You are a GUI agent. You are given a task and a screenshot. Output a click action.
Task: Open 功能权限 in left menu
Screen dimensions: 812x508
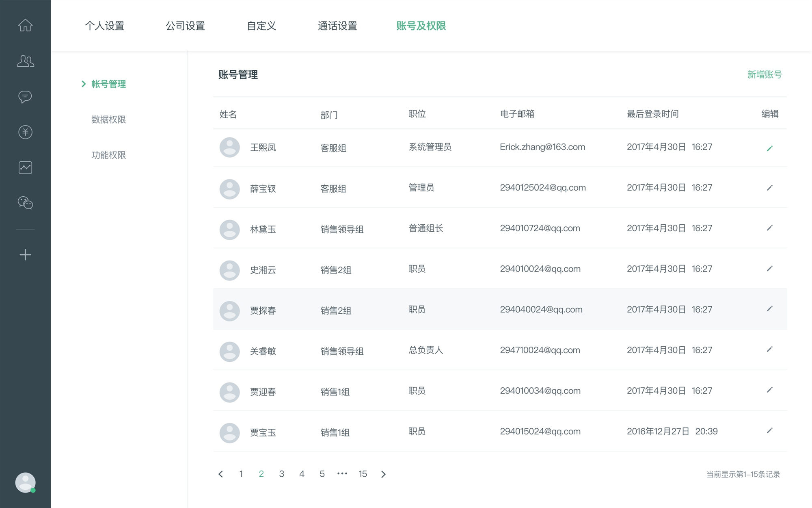pos(108,155)
